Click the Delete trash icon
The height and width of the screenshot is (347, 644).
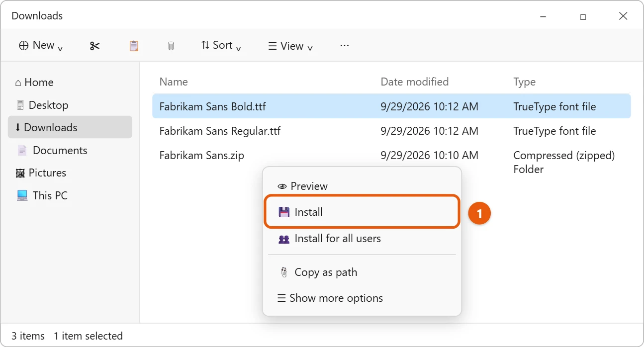click(x=171, y=46)
